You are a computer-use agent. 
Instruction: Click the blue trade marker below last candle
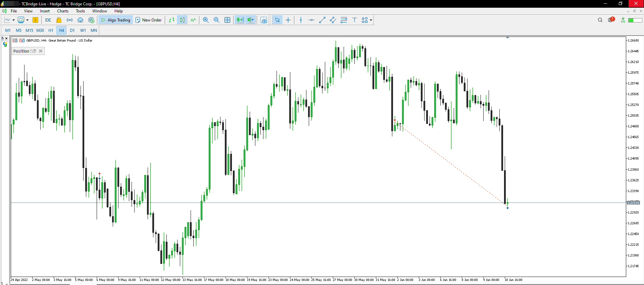[507, 208]
